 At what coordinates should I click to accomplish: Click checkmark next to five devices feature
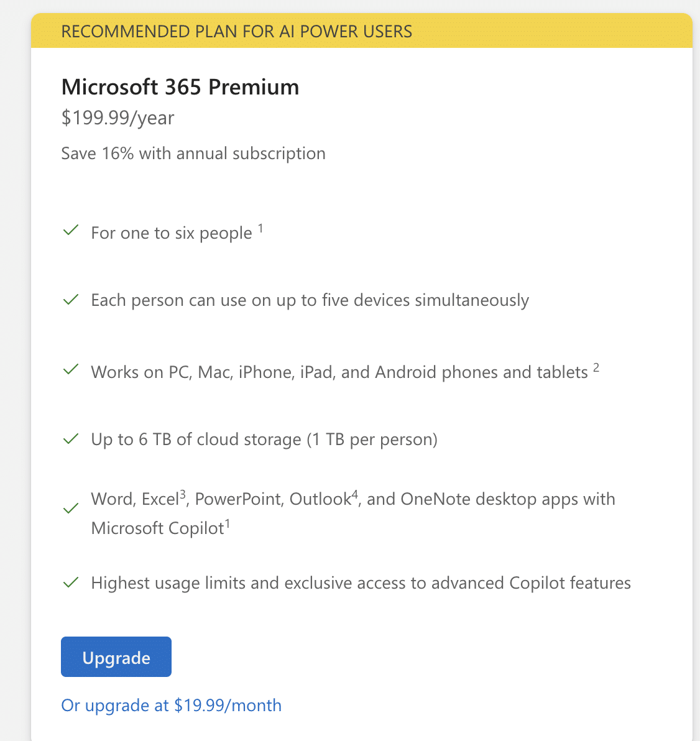(x=71, y=300)
